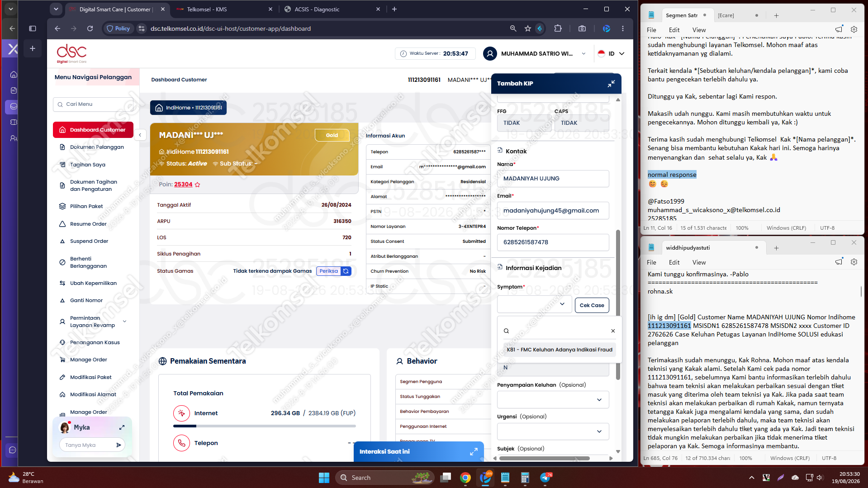The height and width of the screenshot is (488, 868).
Task: Click the Policy button in address bar
Action: (x=118, y=28)
